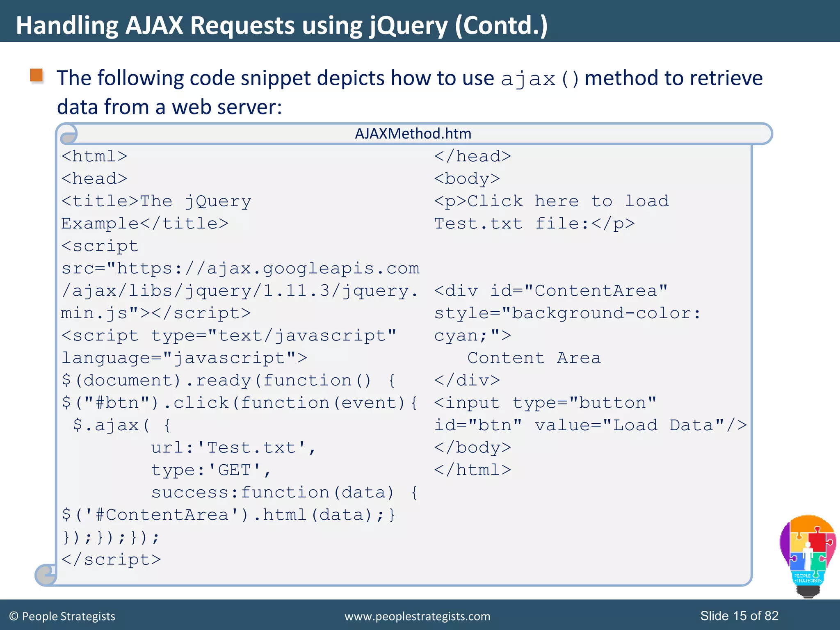Viewport: 840px width, 630px height.
Task: Open the www.peoplestrategists.com link
Action: click(417, 616)
